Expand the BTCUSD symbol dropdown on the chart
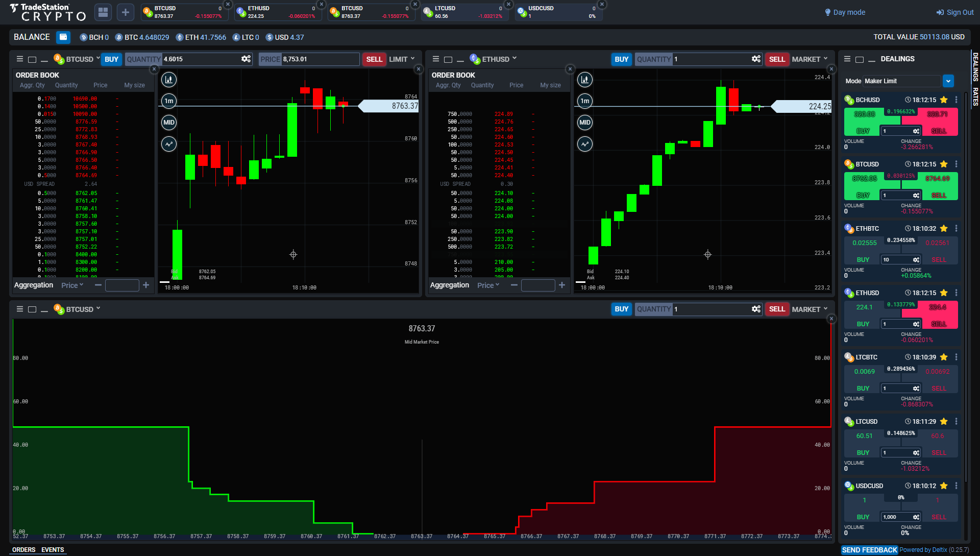This screenshot has width=980, height=556. pos(98,59)
